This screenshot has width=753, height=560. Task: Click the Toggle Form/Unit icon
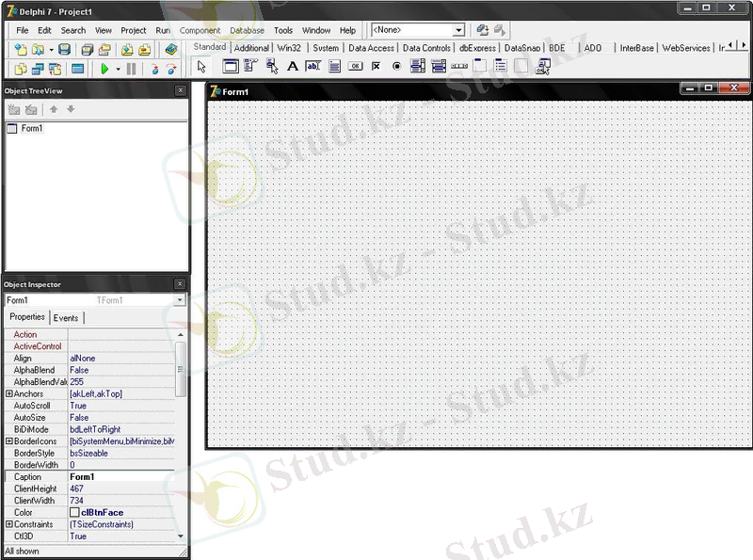pos(56,69)
